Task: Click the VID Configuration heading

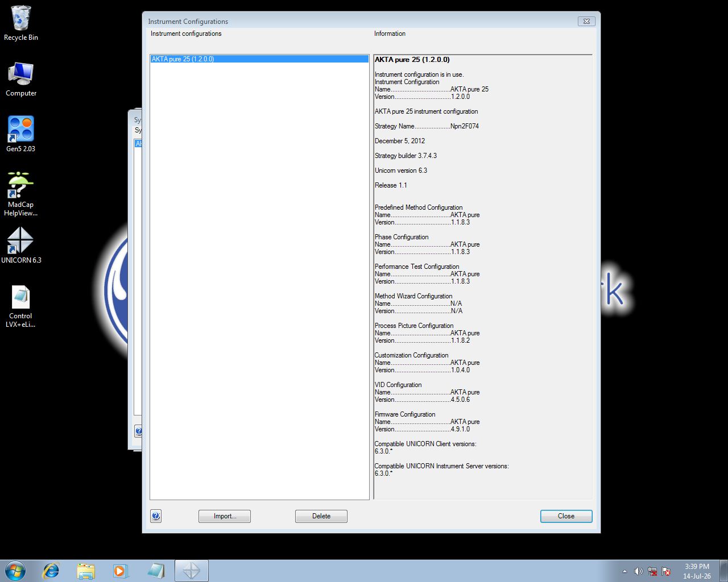Action: 398,385
